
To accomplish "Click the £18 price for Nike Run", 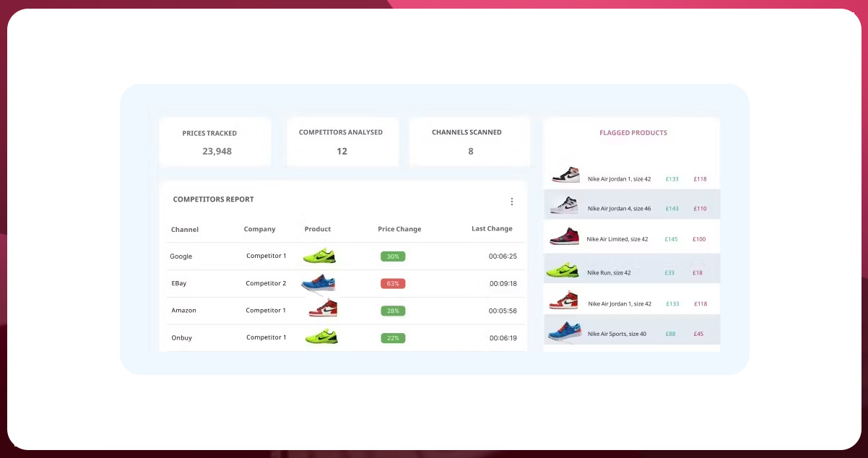I will click(698, 273).
